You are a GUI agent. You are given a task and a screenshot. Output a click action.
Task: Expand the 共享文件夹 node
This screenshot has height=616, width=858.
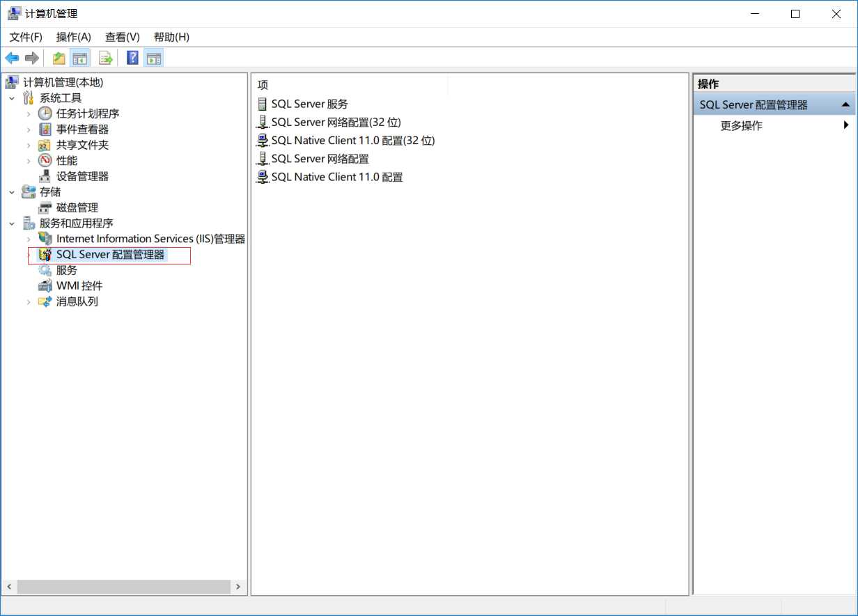coord(29,145)
